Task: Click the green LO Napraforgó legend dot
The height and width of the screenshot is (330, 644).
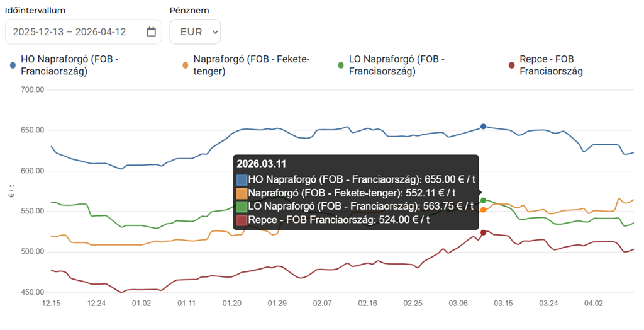Action: point(341,65)
